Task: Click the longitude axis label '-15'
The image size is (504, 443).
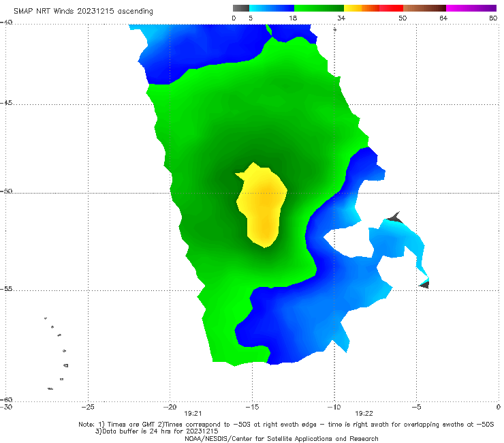Action: 252,407
